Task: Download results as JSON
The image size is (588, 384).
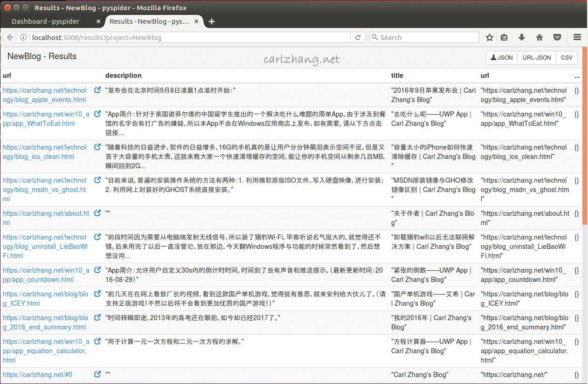Action: tap(502, 58)
